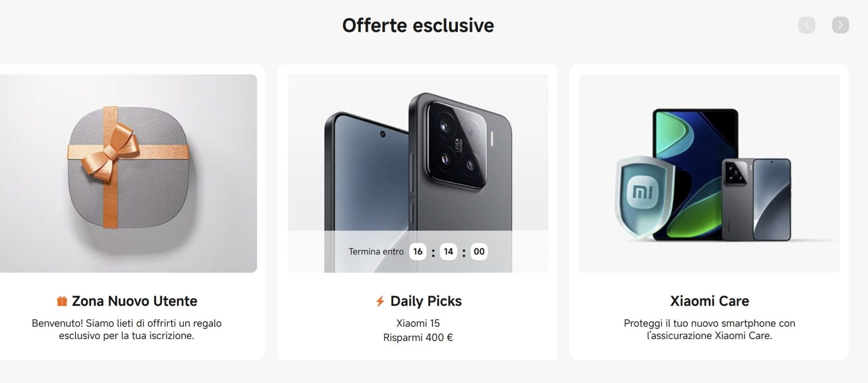Click the countdown seconds box showing 00

click(x=479, y=251)
